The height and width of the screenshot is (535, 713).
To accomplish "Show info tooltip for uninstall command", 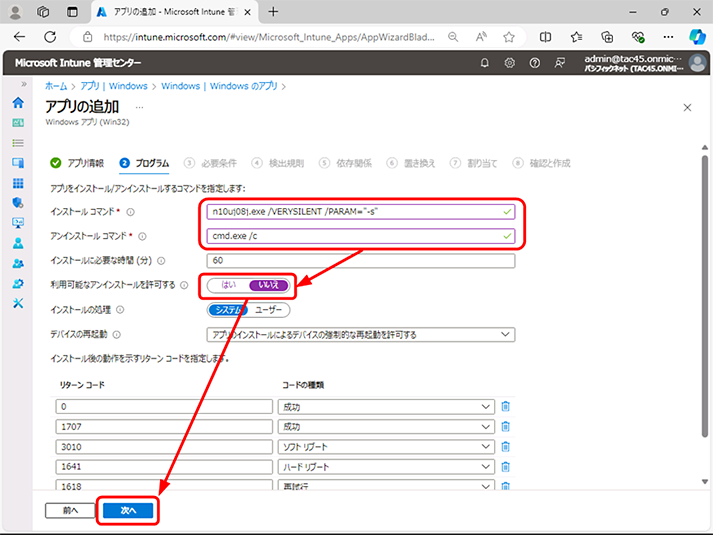I will (142, 236).
